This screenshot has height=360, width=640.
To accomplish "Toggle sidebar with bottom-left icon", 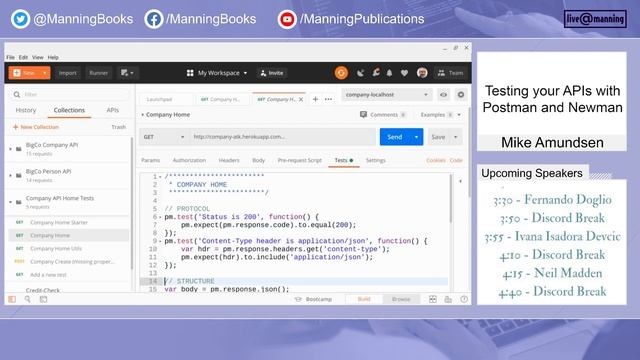I will click(x=12, y=299).
